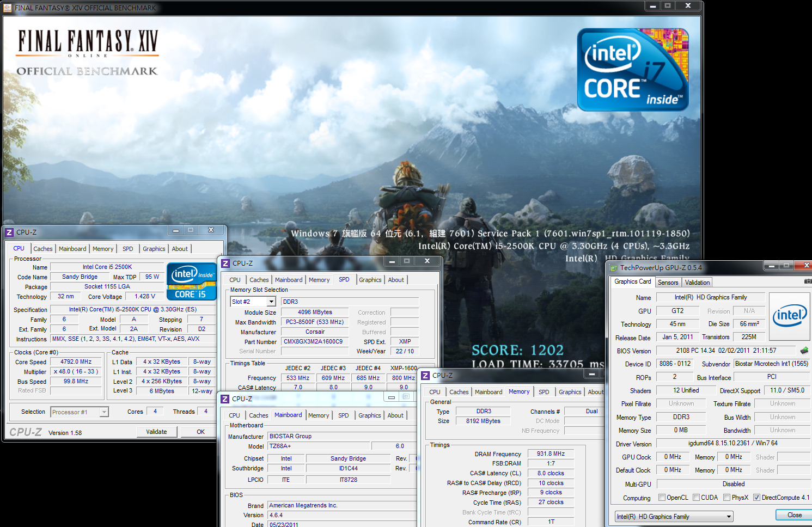Switch to Caches tab in CPU-Z processor window
812x527 pixels.
pos(43,249)
